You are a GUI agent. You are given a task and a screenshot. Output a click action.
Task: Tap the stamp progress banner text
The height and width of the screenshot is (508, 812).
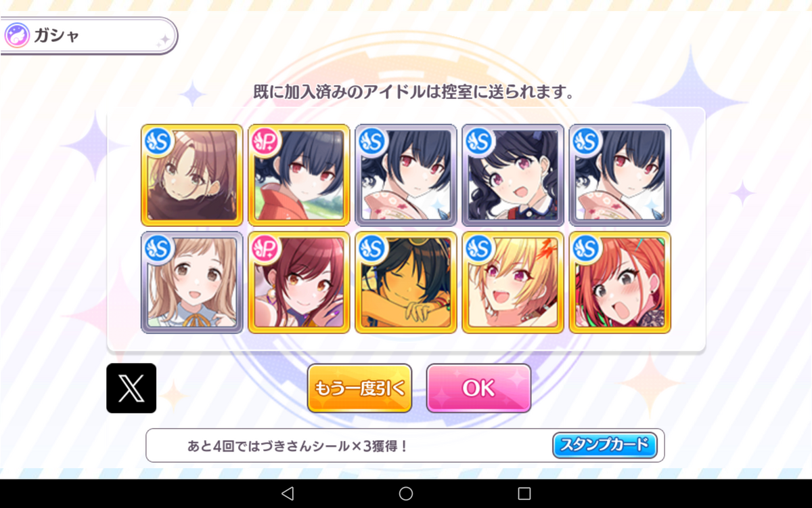pos(298,446)
